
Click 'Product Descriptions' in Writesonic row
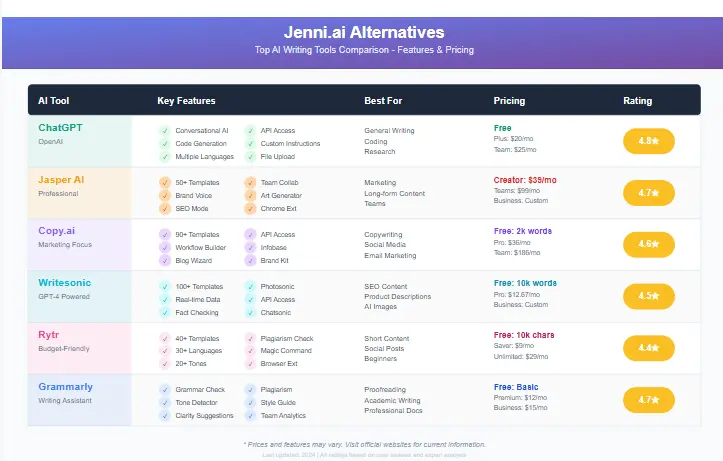tap(397, 296)
